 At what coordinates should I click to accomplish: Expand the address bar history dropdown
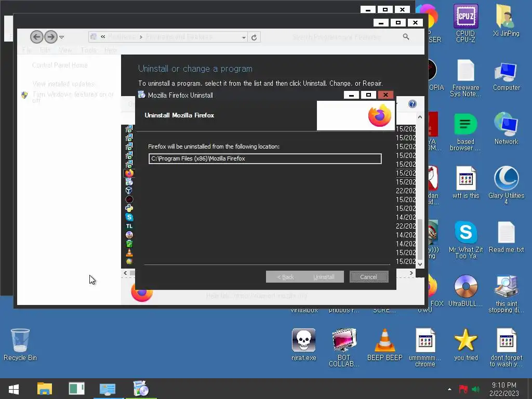[244, 37]
